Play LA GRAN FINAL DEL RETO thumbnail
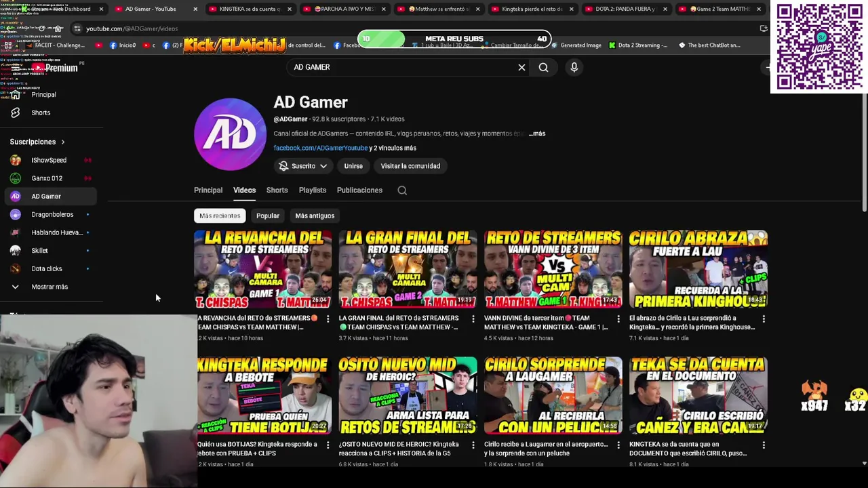This screenshot has width=868, height=488. [408, 269]
